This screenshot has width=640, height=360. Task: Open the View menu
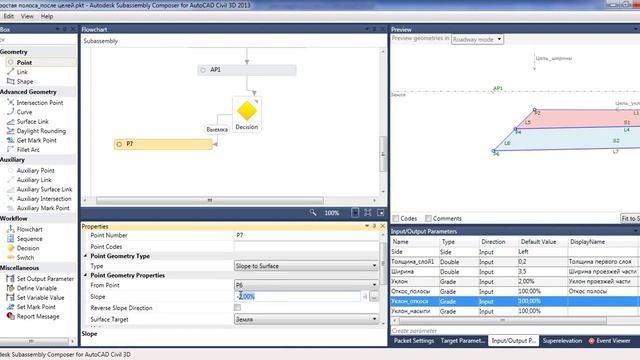tap(27, 16)
